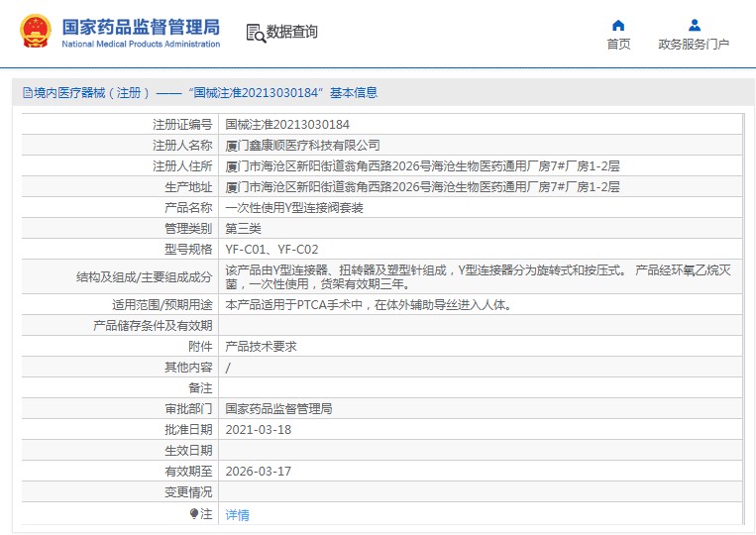Click the 变更情况 label
The width and height of the screenshot is (756, 535).
188,492
